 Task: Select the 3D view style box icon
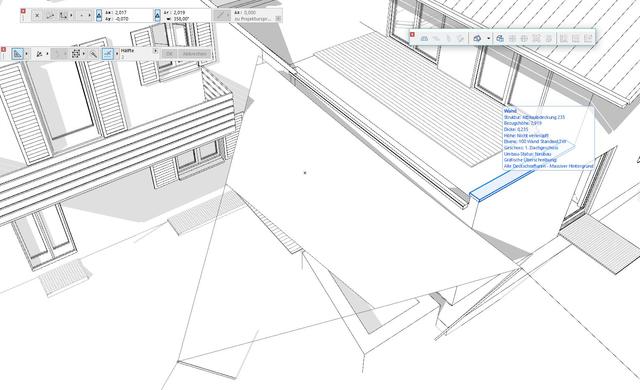pyautogui.click(x=477, y=38)
